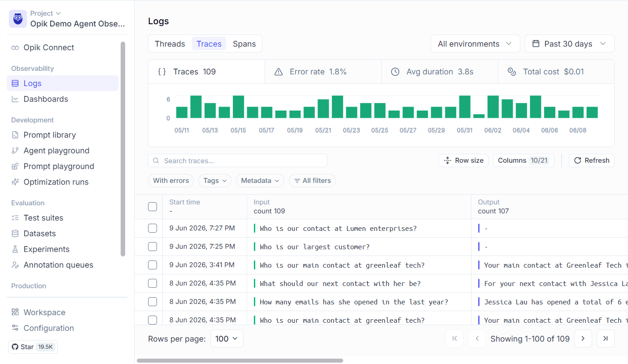
Task: Go to the Logs sidebar item
Action: click(x=62, y=83)
